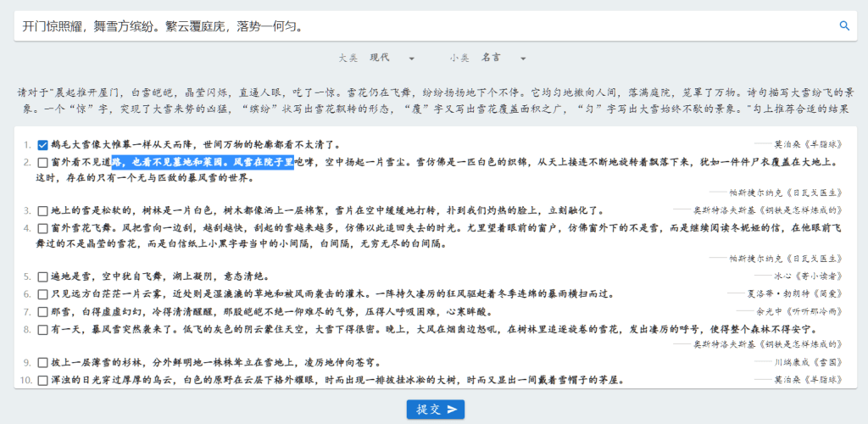The image size is (868, 424).
Task: Check result 8 starting 有一天，暴风雪
Action: 42,330
